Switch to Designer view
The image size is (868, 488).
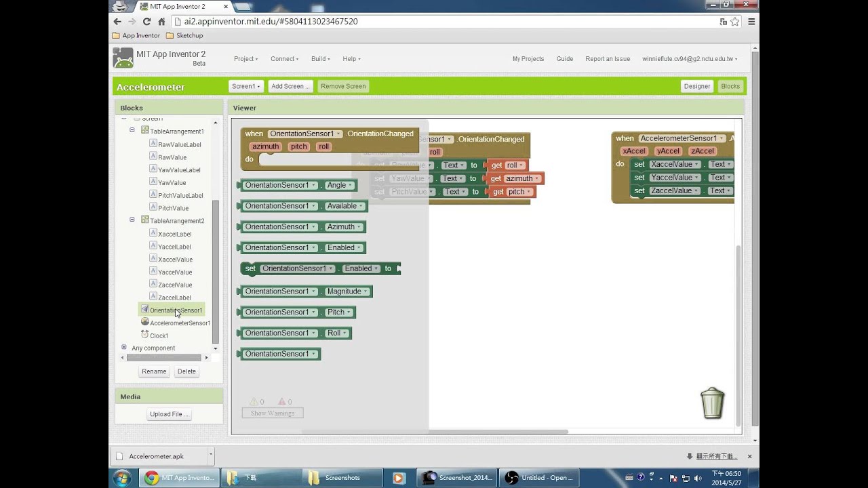[697, 86]
